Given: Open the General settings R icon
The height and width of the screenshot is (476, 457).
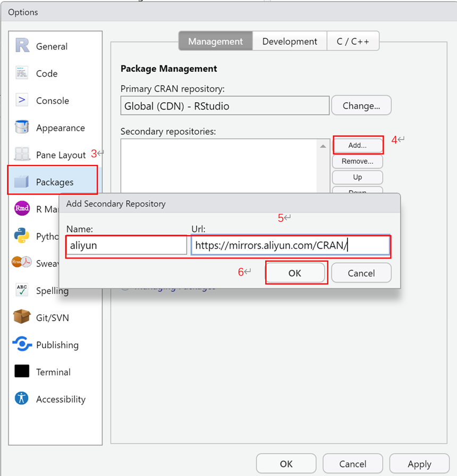Looking at the screenshot, I should (x=22, y=45).
